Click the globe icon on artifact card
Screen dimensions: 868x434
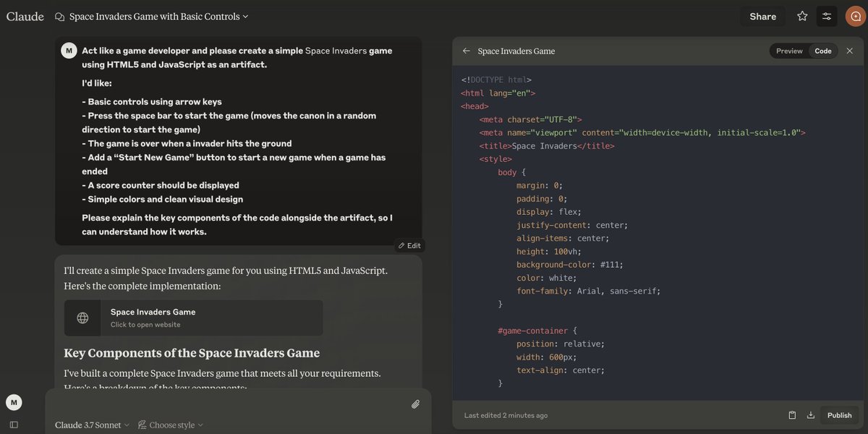pyautogui.click(x=82, y=318)
